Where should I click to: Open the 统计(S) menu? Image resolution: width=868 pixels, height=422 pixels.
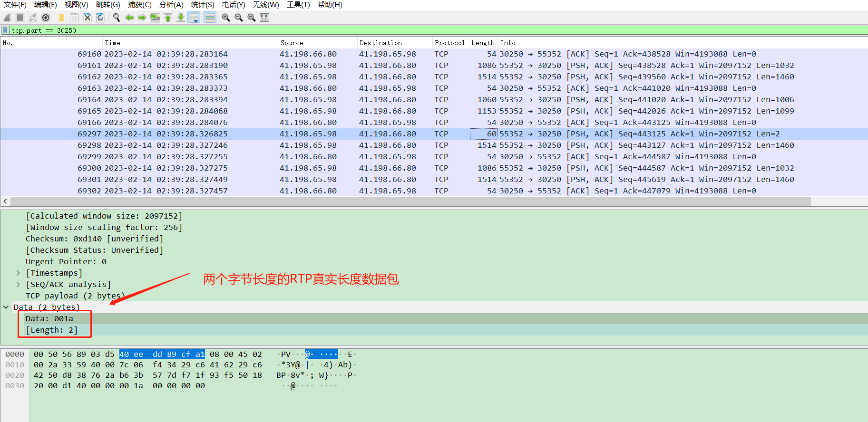coord(203,5)
